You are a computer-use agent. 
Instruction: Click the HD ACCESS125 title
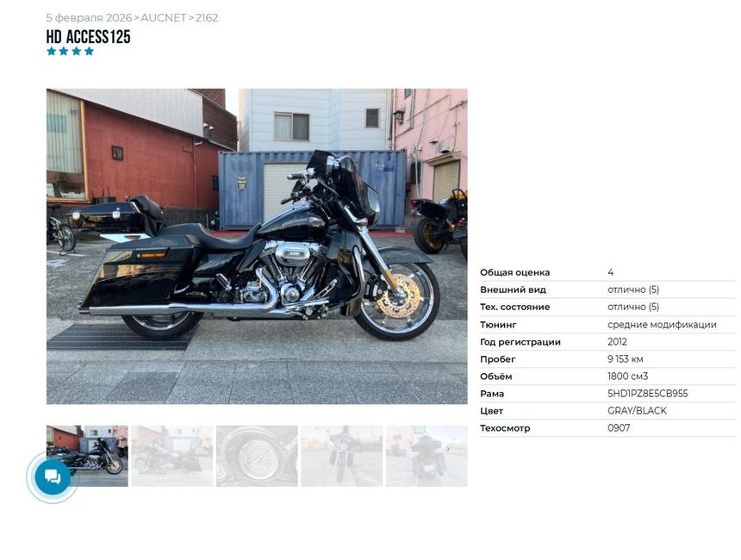[89, 37]
